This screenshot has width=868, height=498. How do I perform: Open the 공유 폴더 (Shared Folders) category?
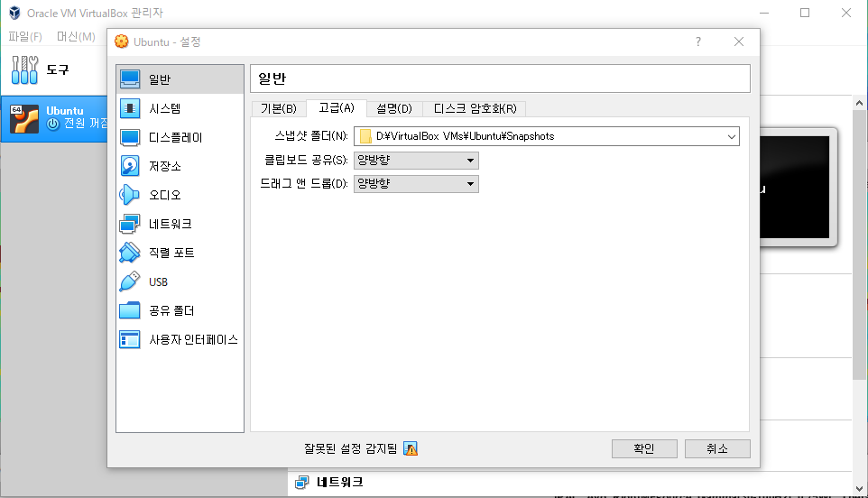180,310
